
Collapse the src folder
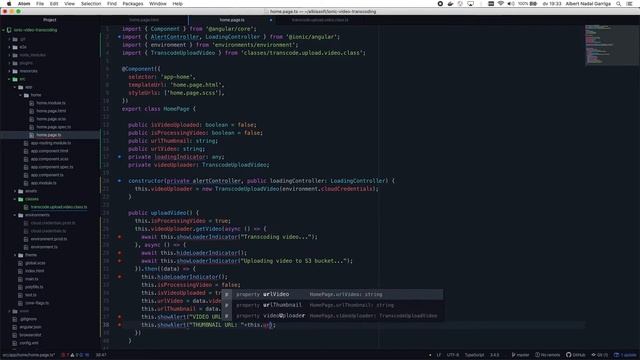click(10, 79)
